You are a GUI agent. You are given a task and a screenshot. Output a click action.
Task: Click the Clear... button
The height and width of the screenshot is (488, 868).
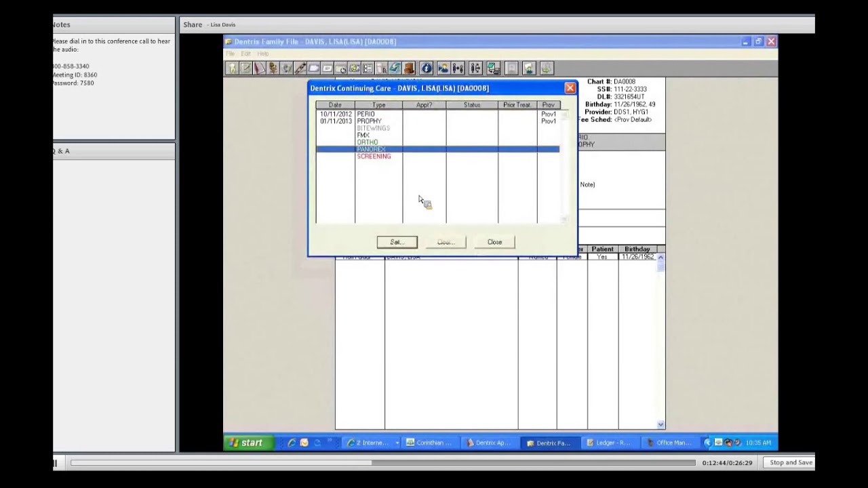[x=446, y=242]
